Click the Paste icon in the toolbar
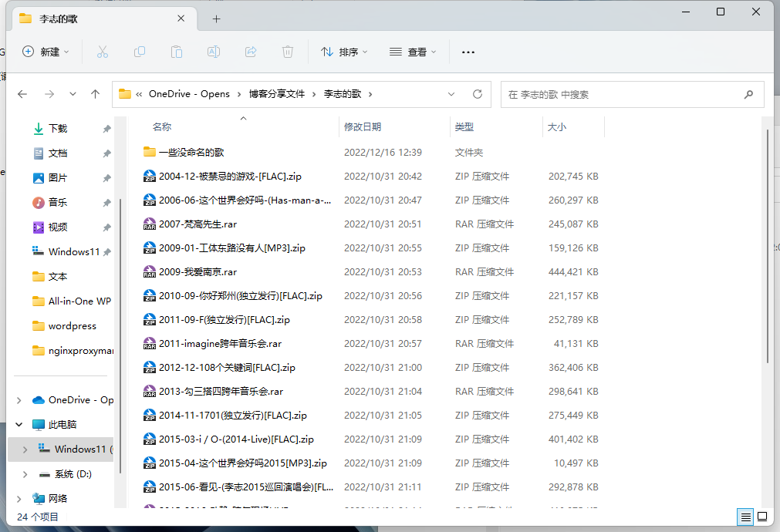Image resolution: width=780 pixels, height=532 pixels. point(176,52)
